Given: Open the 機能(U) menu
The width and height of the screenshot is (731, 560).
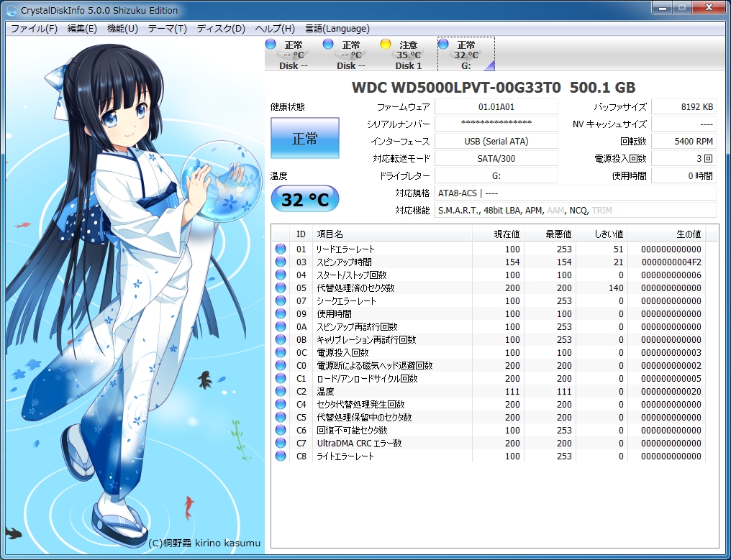Looking at the screenshot, I should click(122, 29).
